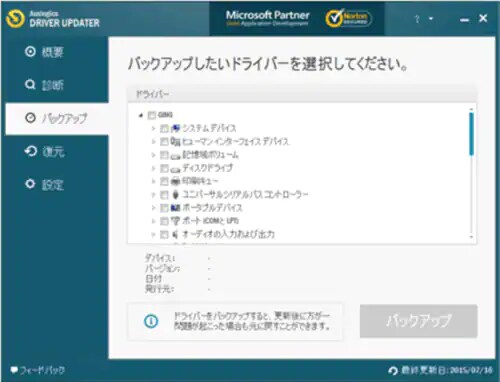The image size is (500, 382).
Task: Click the driver list vertical scrollbar thumb
Action: (x=471, y=134)
